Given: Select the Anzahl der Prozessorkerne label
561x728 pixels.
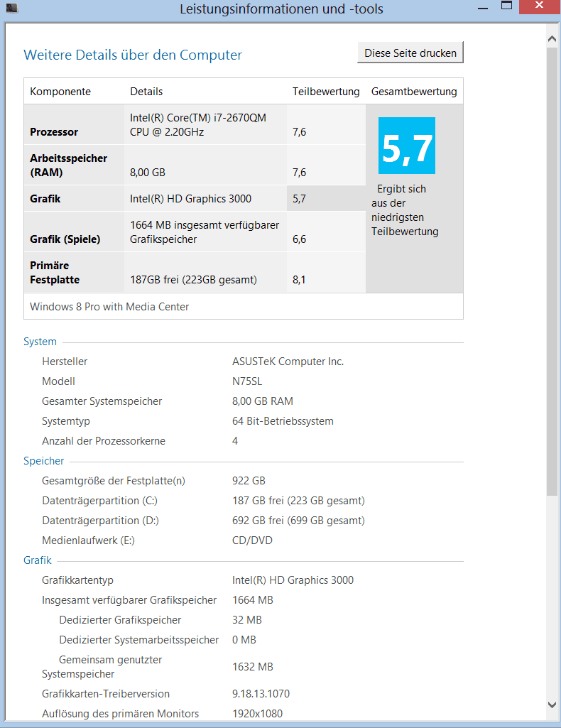Looking at the screenshot, I should coord(104,441).
